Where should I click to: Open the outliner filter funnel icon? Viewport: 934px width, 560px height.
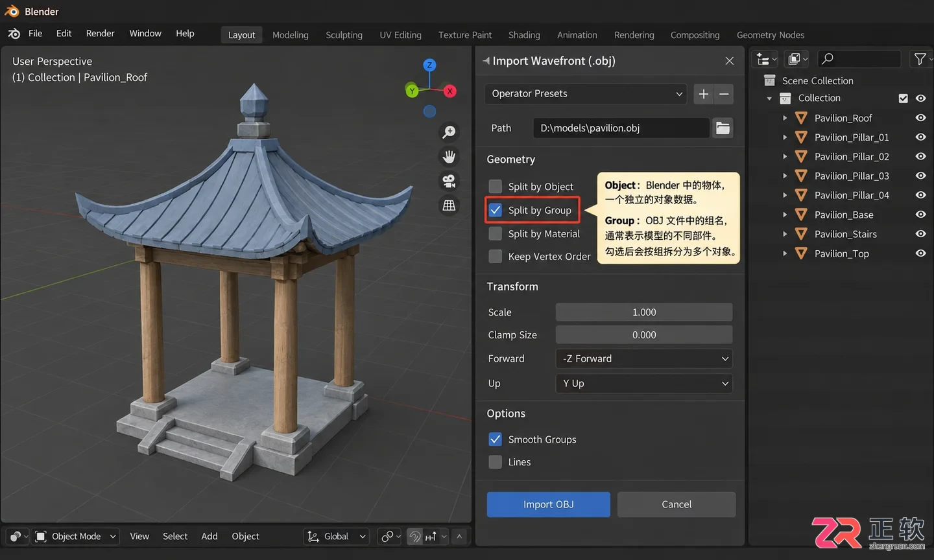(x=920, y=59)
